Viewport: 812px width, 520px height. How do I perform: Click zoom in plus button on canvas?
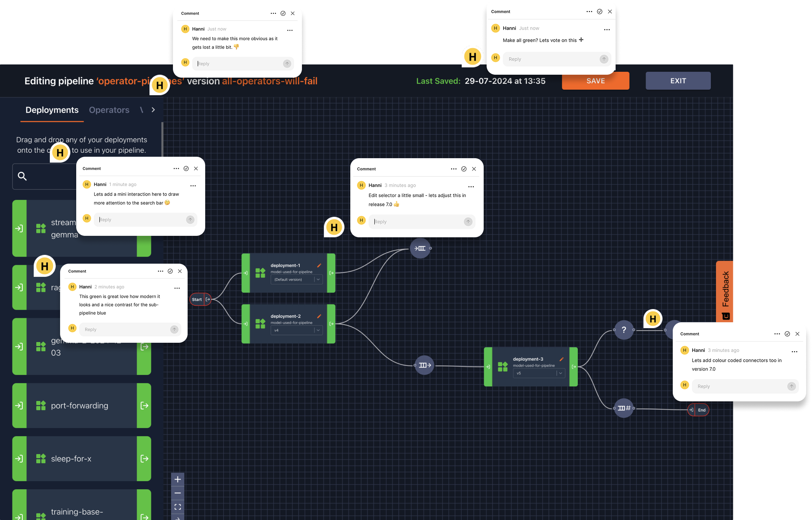click(x=178, y=479)
